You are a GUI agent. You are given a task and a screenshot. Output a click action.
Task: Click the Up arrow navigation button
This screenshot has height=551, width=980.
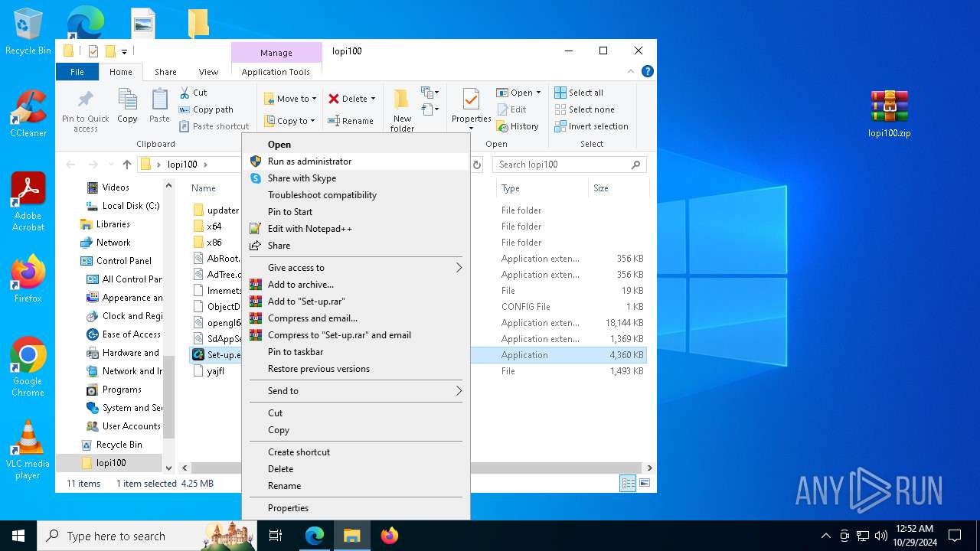[x=127, y=165]
